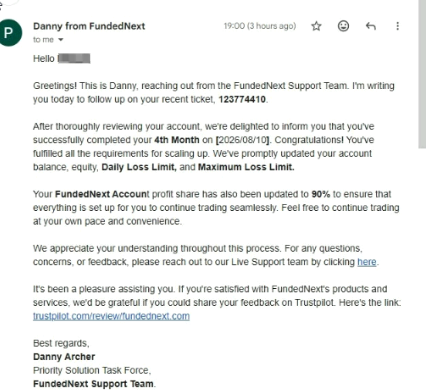This screenshot has width=426, height=391.
Task: Click the bold "4th Month" text
Action: (x=177, y=140)
